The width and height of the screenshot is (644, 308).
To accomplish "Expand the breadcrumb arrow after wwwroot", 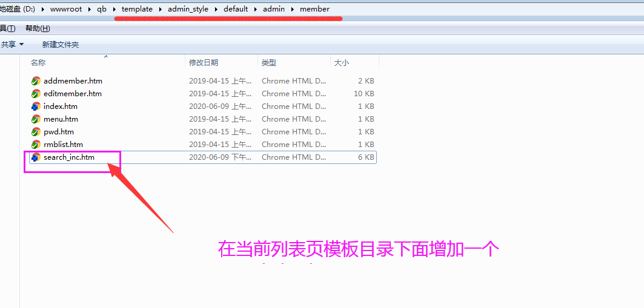I will pos(90,9).
